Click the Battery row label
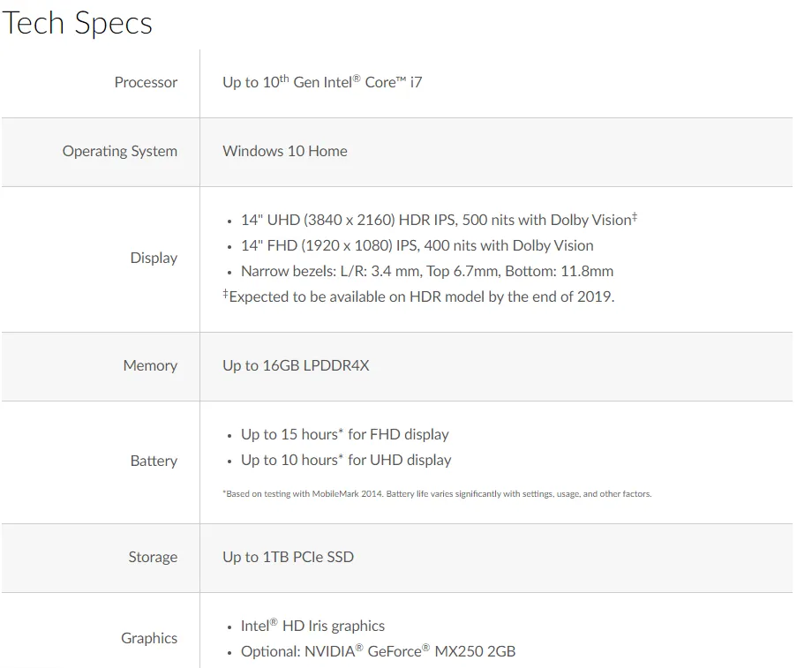This screenshot has width=812, height=668. 154,461
